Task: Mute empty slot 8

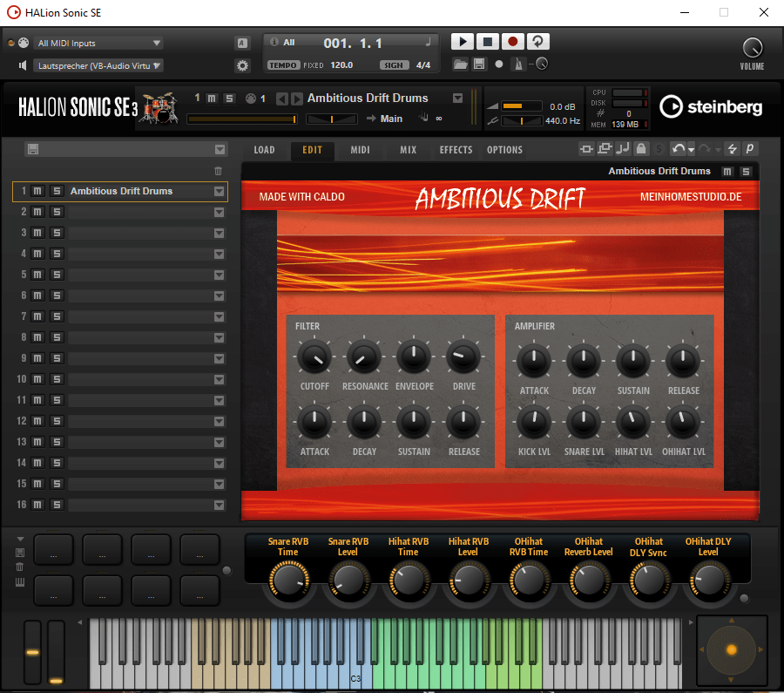Action: [37, 337]
